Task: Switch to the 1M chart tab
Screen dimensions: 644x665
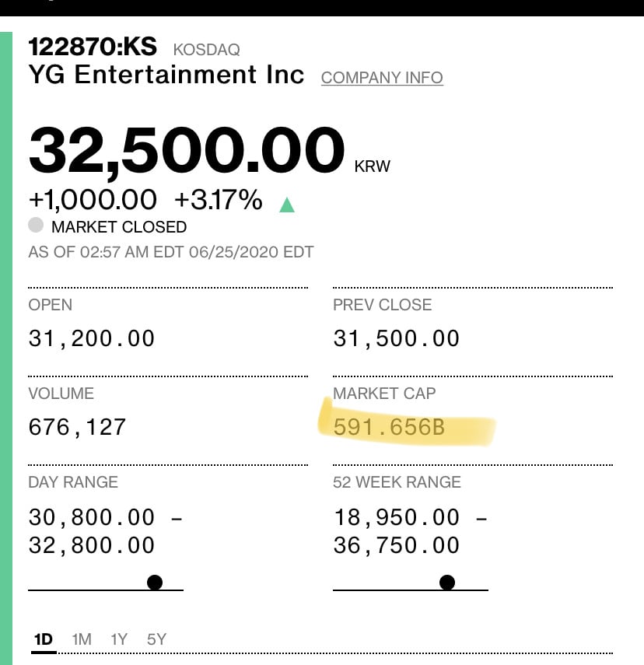Action: (x=82, y=639)
